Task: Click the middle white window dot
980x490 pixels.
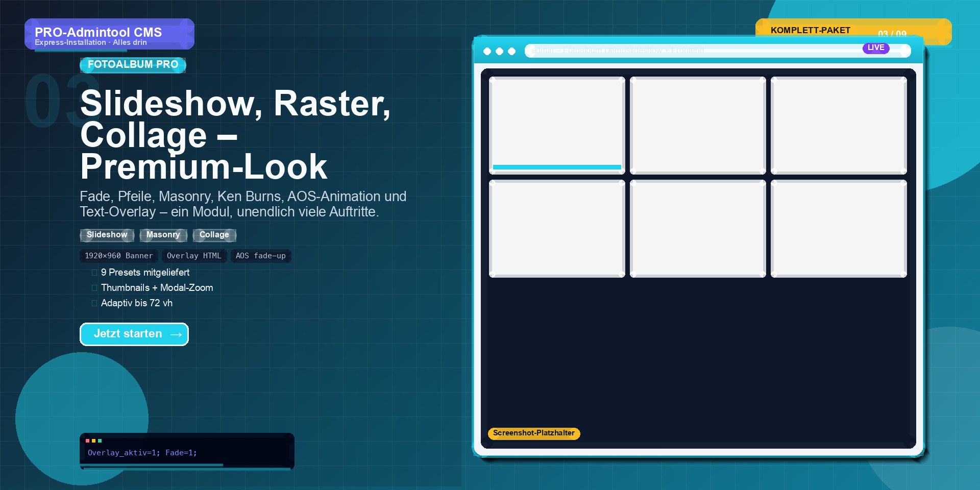Action: [x=499, y=51]
